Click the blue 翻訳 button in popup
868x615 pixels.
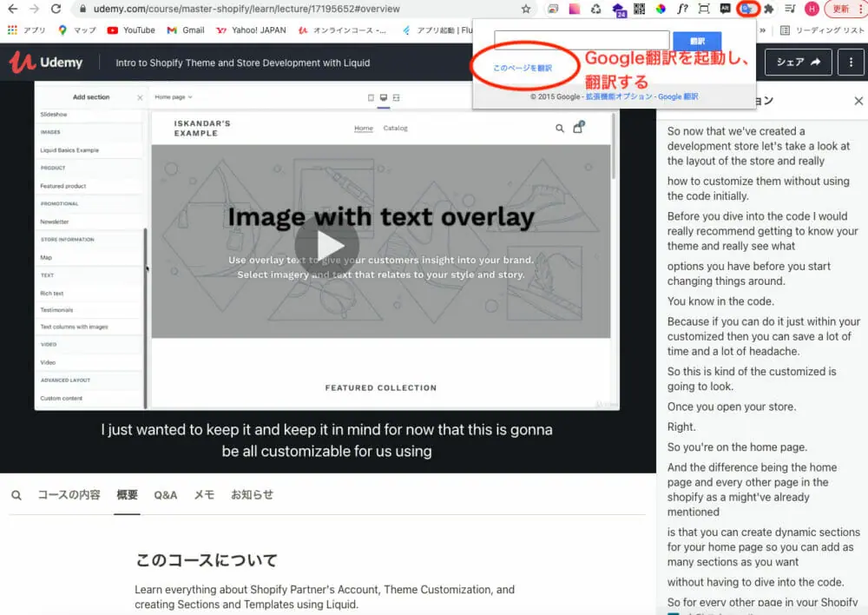697,41
